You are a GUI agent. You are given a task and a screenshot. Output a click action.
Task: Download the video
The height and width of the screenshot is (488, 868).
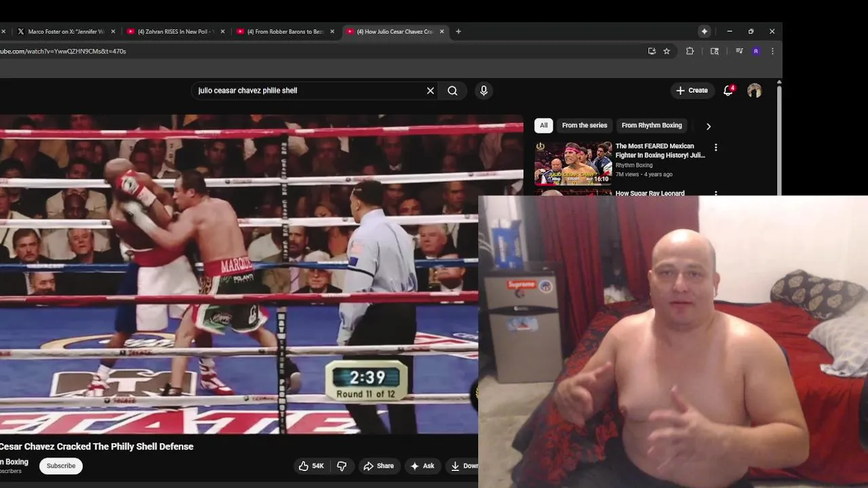click(464, 466)
